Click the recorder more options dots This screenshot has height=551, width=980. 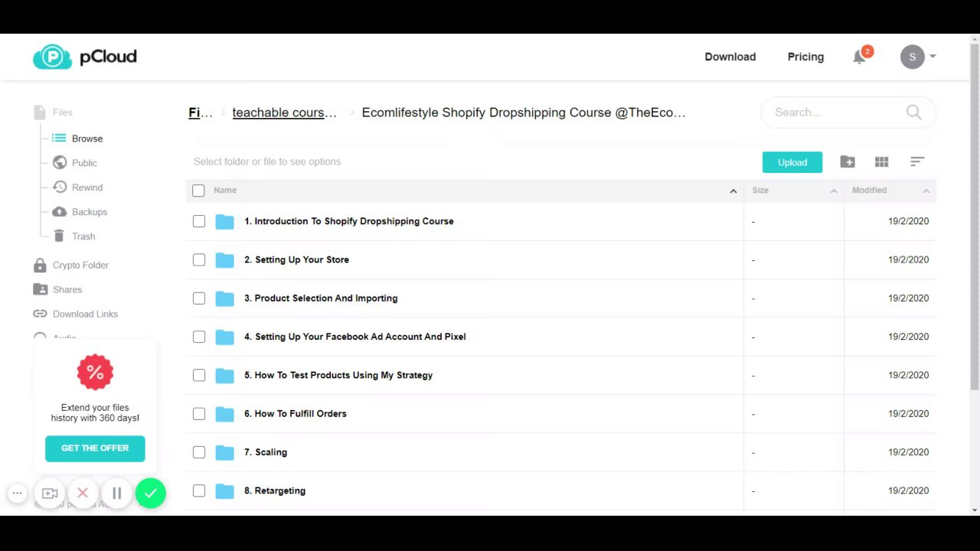coord(17,494)
